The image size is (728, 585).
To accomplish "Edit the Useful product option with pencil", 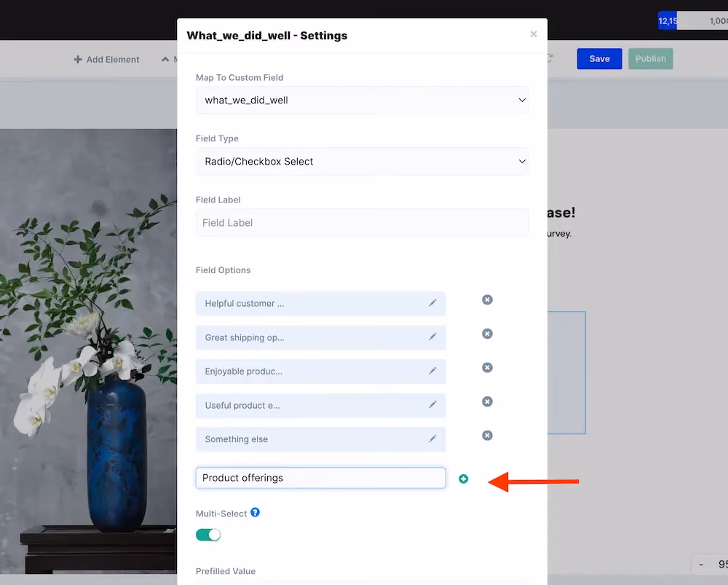I will (x=432, y=405).
